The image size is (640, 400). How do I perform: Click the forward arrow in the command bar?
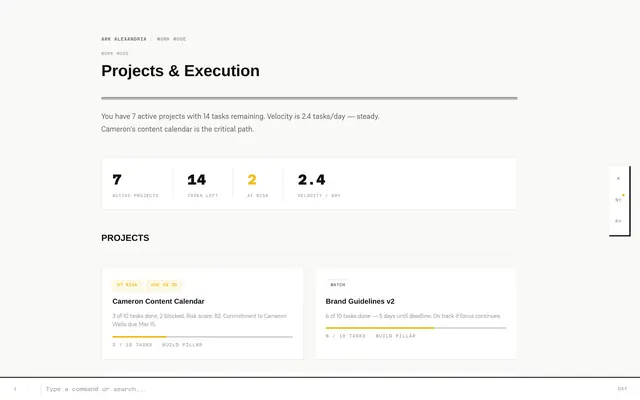tap(29, 389)
